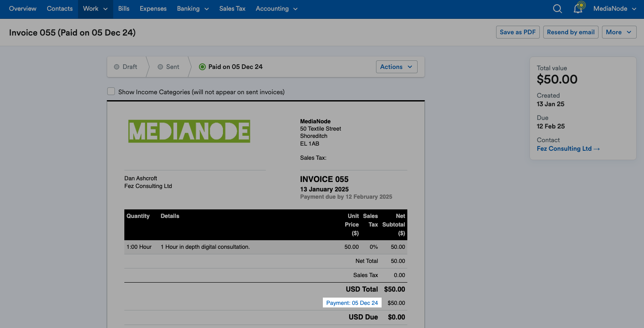644x328 pixels.
Task: Click the Quantity column header
Action: coord(138,216)
